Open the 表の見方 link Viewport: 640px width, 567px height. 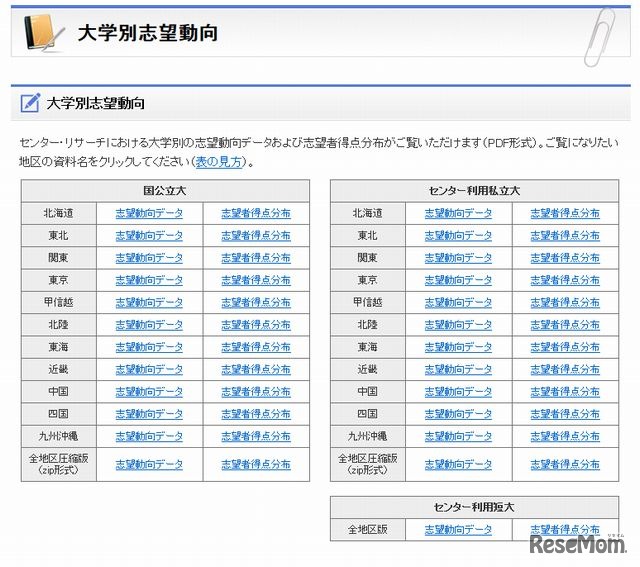click(x=219, y=162)
